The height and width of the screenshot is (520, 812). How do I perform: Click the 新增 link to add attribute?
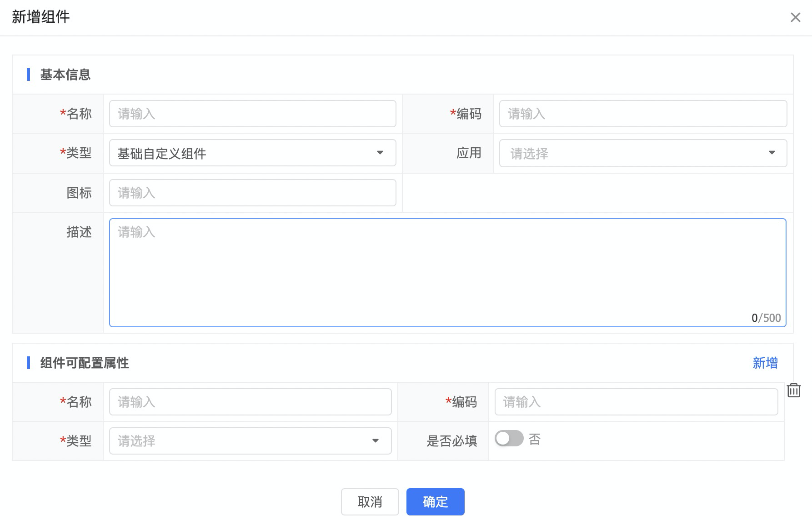[x=765, y=363]
